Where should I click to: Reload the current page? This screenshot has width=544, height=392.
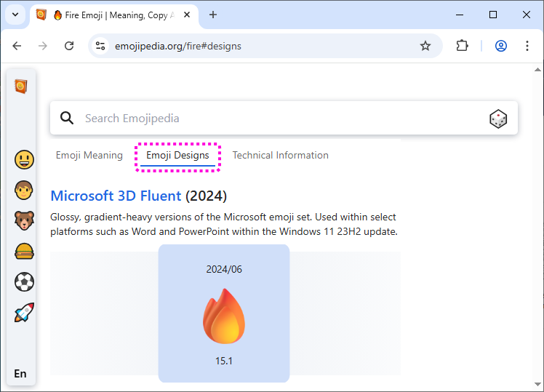[69, 46]
